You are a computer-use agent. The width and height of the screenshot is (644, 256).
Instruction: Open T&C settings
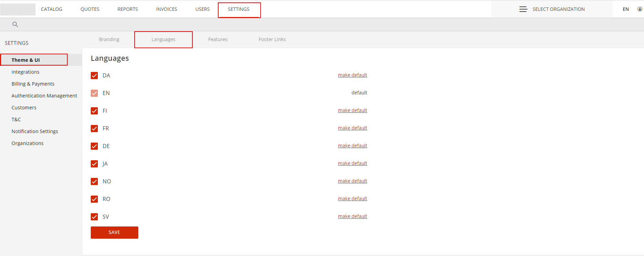click(x=16, y=120)
